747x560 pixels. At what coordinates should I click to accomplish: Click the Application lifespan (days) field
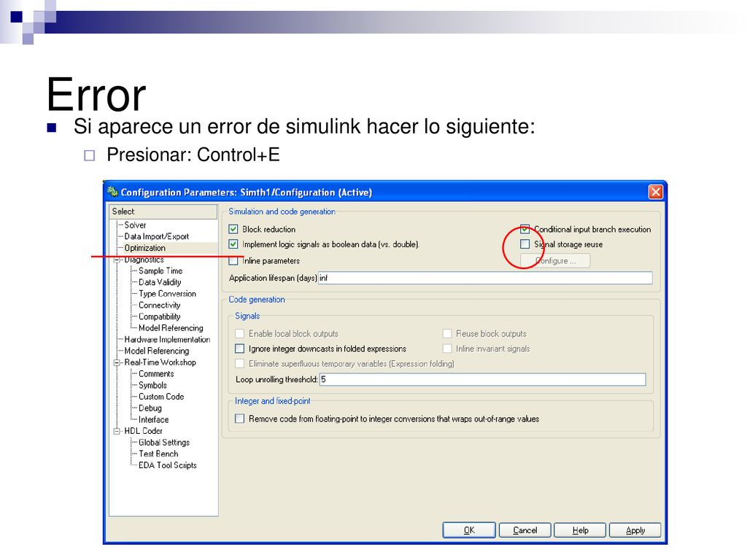click(x=485, y=278)
